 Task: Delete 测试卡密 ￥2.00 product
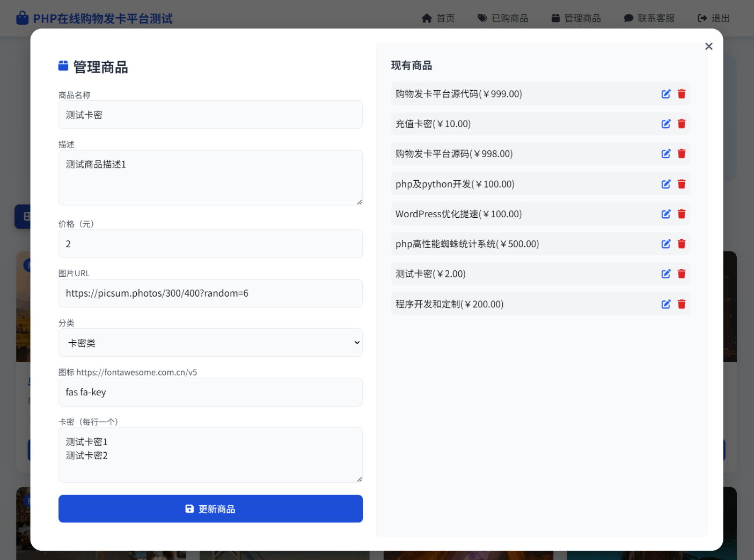point(682,274)
